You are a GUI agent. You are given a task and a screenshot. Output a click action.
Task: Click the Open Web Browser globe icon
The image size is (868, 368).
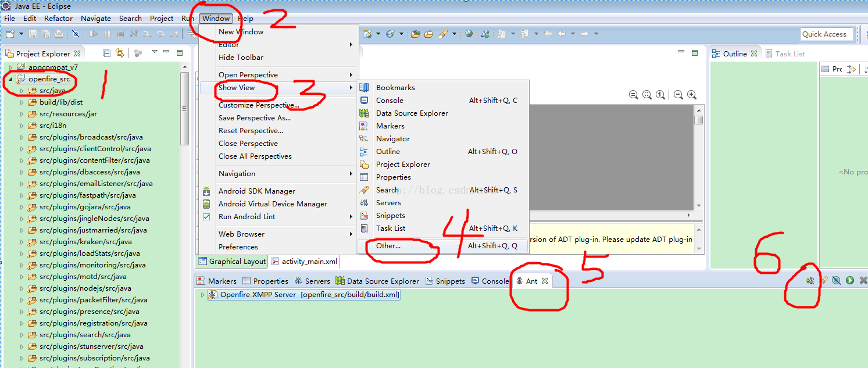coord(469,34)
